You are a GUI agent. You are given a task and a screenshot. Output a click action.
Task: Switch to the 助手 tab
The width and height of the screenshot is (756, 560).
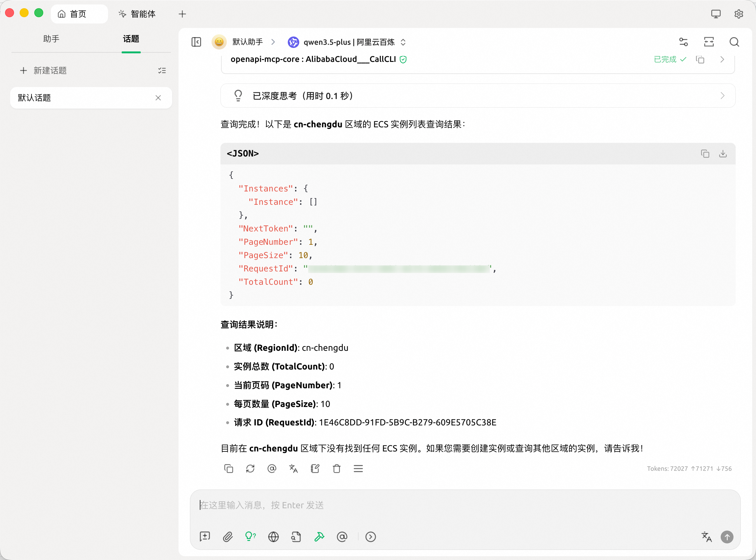51,39
